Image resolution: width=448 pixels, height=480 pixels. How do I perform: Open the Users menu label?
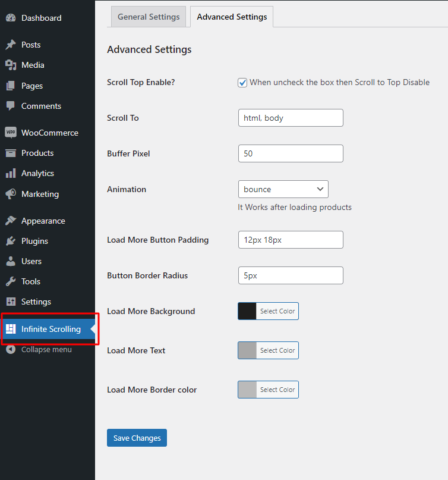[31, 261]
